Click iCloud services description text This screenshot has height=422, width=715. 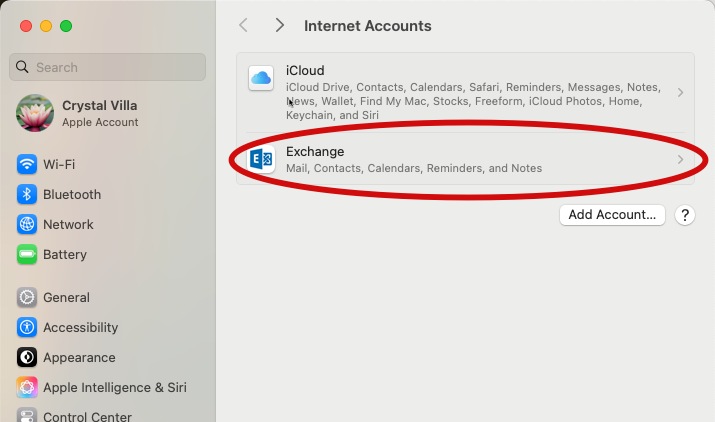[x=473, y=101]
